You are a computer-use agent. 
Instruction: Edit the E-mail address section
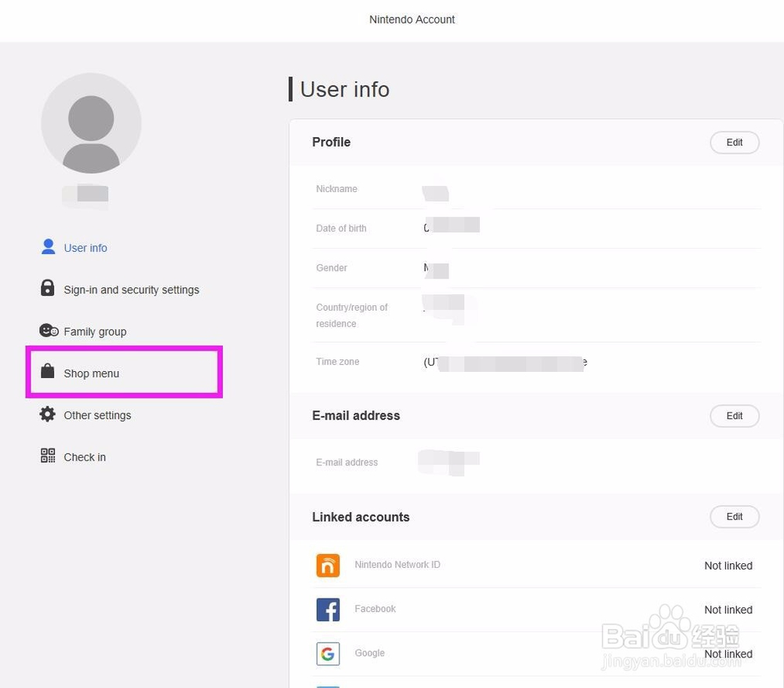735,416
